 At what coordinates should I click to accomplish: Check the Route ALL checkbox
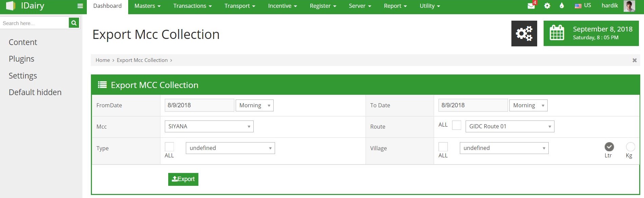coord(456,125)
